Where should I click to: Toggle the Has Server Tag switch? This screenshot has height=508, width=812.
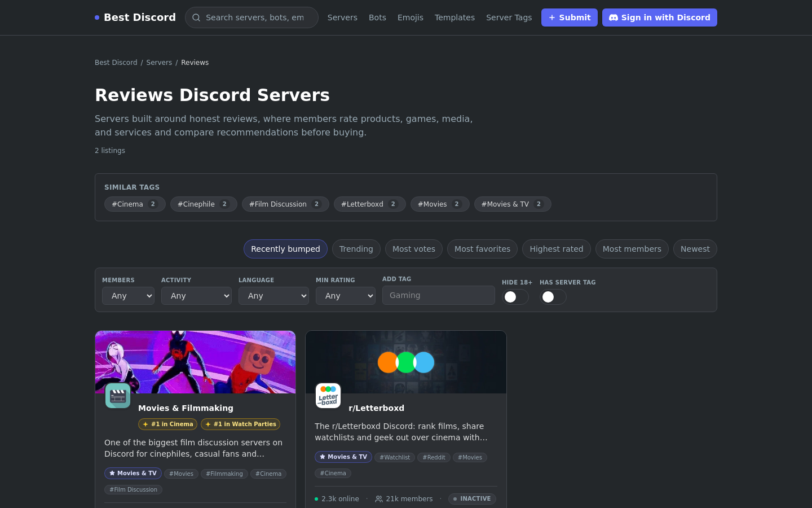[x=553, y=297]
